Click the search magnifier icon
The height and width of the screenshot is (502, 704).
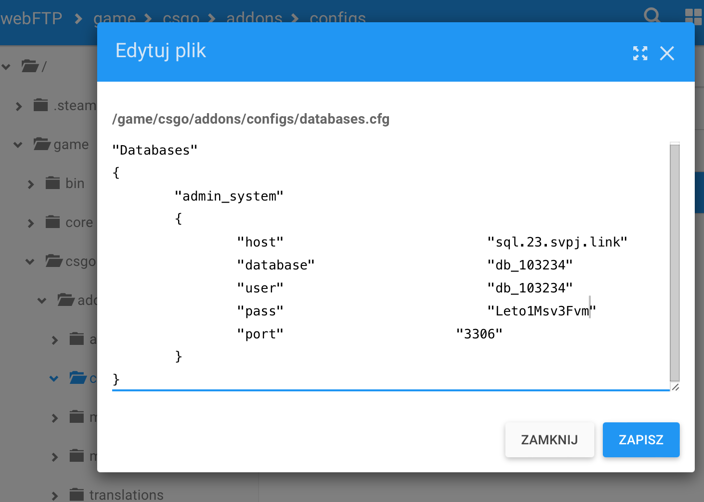(x=652, y=16)
